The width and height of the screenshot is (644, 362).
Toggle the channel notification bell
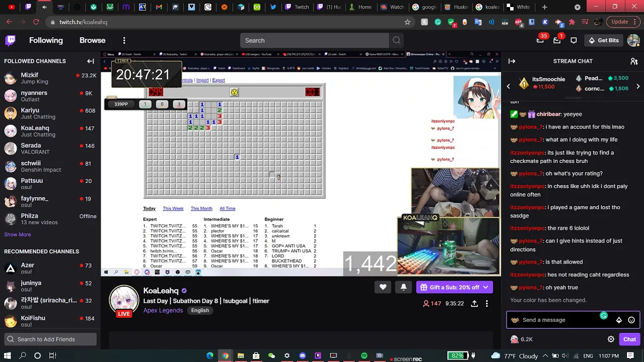(404, 287)
